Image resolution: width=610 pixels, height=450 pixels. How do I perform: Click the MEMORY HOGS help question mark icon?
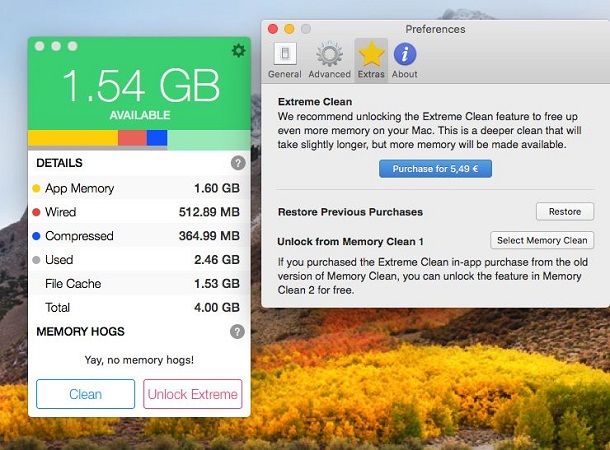pos(237,332)
